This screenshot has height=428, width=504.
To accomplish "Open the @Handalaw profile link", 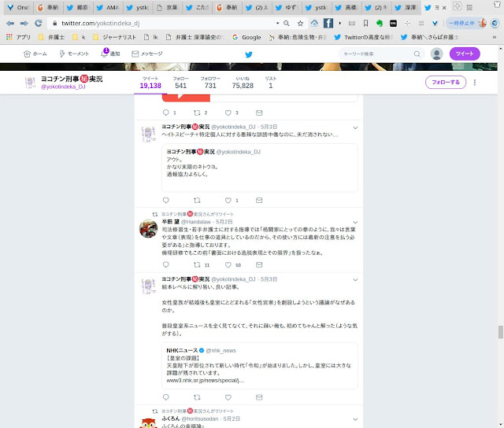I will point(196,222).
